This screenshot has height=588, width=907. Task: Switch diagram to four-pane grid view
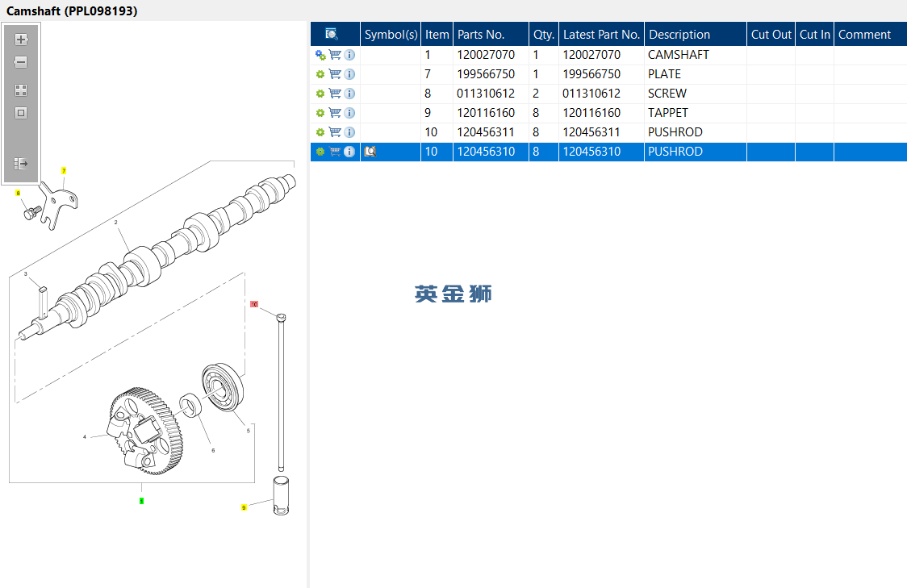pyautogui.click(x=21, y=90)
